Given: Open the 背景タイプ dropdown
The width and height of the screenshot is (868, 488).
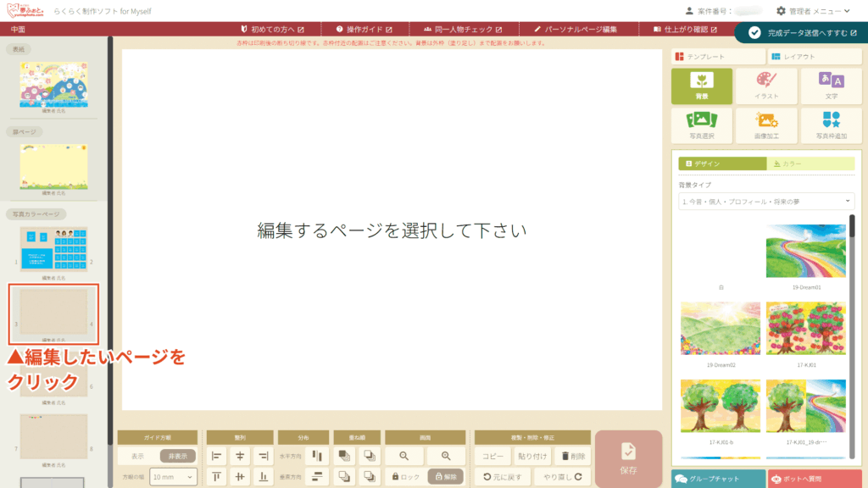Looking at the screenshot, I should pos(765,202).
